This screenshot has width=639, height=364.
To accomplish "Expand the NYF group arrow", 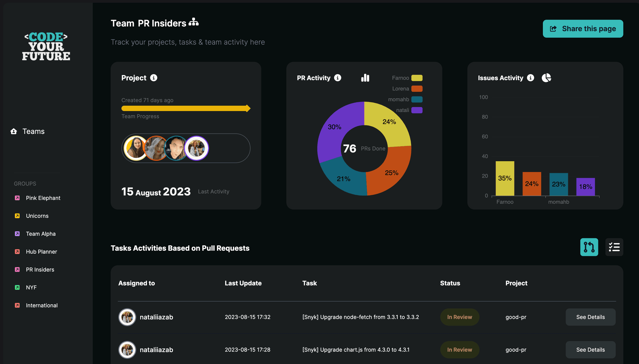I will click(x=17, y=287).
